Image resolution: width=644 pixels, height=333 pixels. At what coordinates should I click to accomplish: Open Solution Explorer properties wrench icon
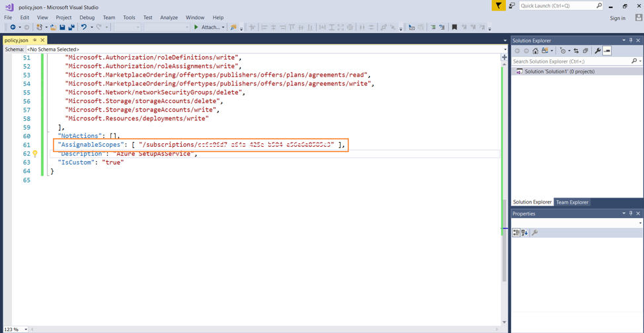click(598, 51)
